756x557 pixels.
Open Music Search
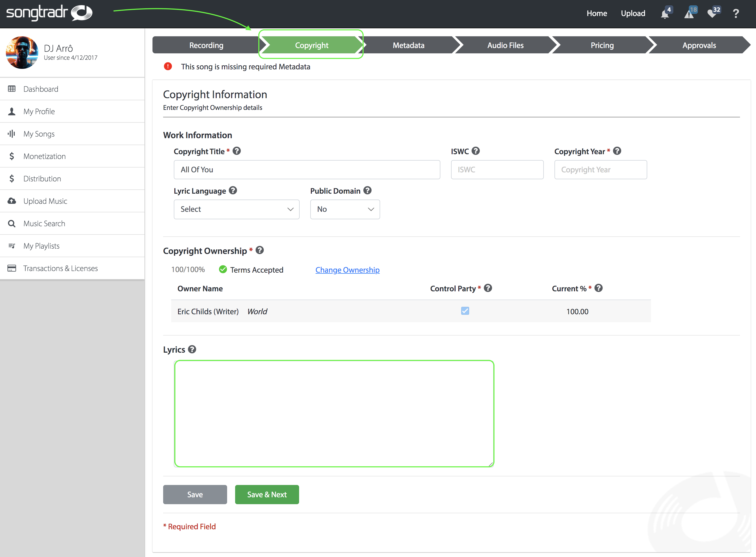44,223
